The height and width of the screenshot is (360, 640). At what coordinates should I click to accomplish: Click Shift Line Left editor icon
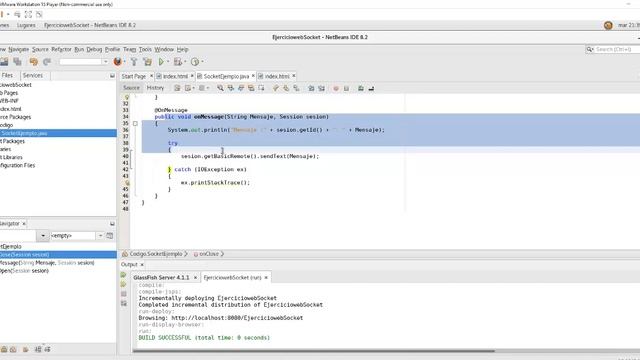(311, 88)
